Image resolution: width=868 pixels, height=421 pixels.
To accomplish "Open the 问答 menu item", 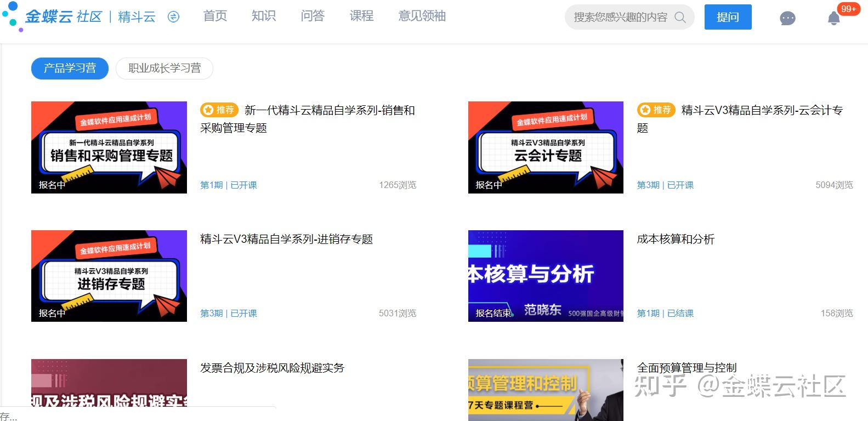I will (x=313, y=16).
